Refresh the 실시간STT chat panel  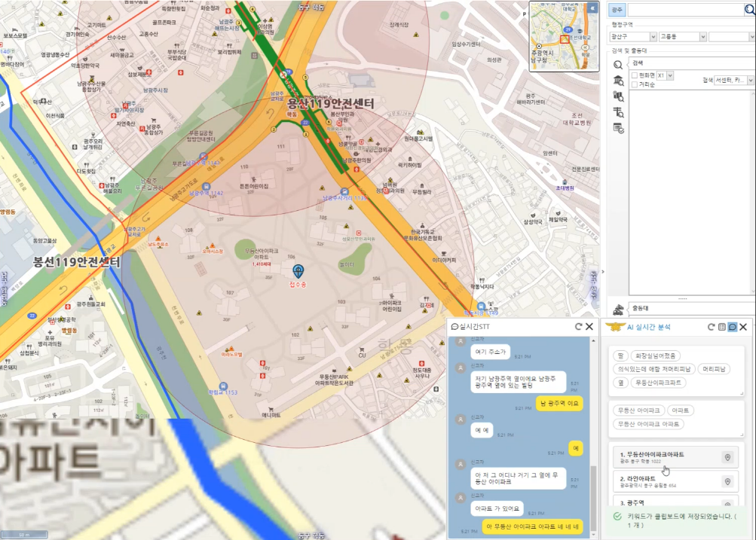pos(578,327)
